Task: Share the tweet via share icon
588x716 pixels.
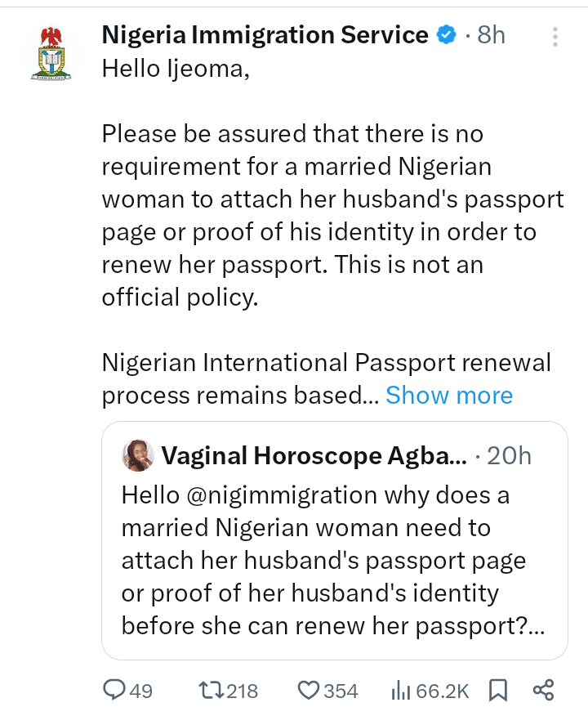Action: 543,691
